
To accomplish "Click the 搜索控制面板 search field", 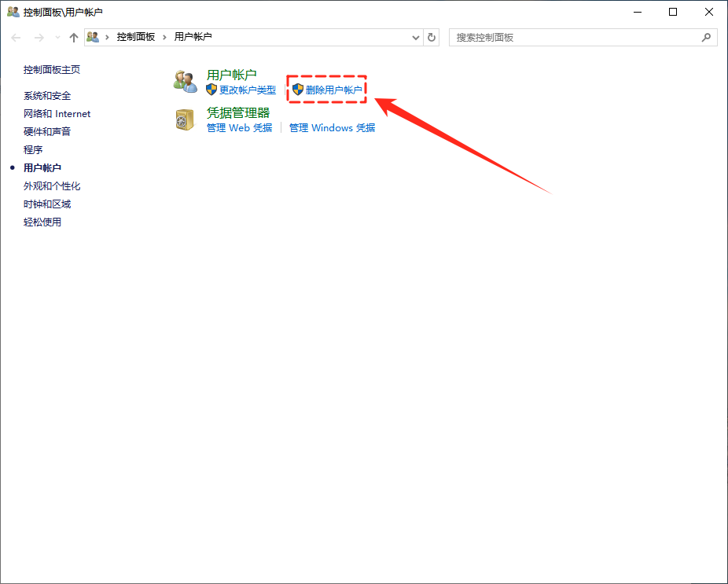I will coord(574,38).
